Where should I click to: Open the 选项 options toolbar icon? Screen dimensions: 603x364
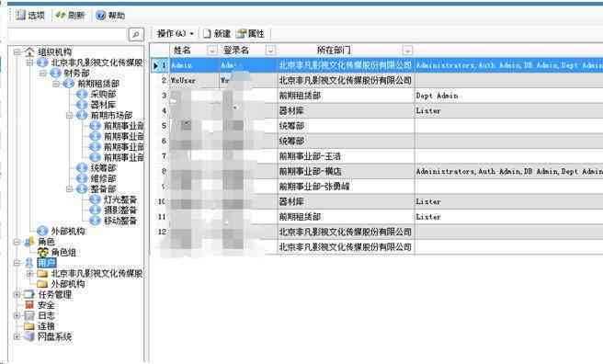(20, 15)
